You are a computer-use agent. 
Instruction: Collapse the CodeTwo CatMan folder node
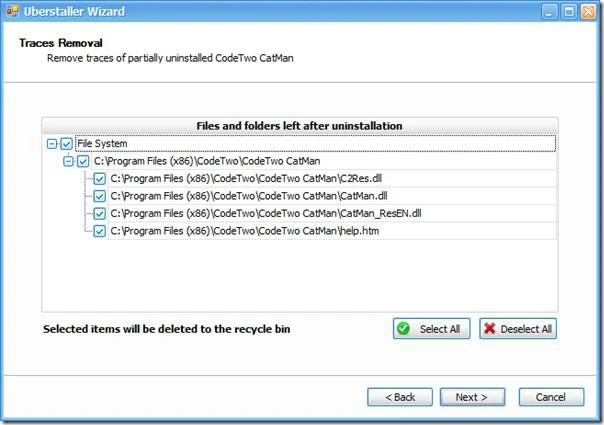pos(68,161)
